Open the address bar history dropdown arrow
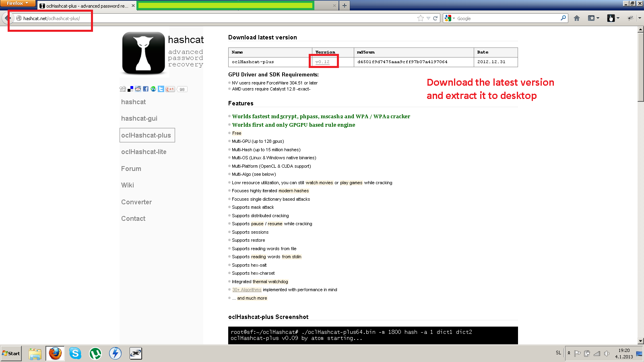644x362 pixels. pos(428,19)
